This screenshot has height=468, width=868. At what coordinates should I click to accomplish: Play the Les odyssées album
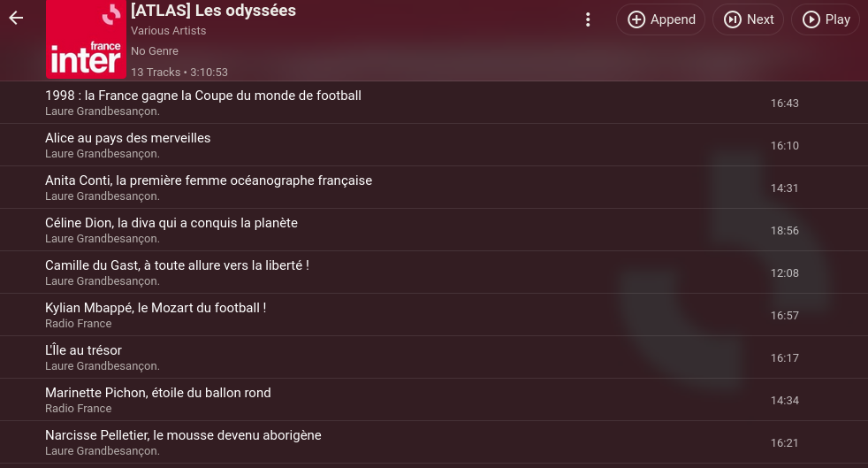click(826, 19)
